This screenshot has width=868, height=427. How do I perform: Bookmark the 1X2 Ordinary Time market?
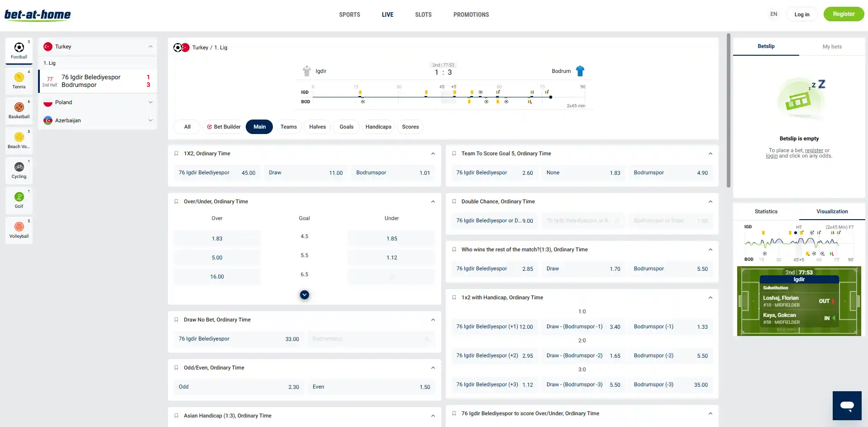(176, 154)
